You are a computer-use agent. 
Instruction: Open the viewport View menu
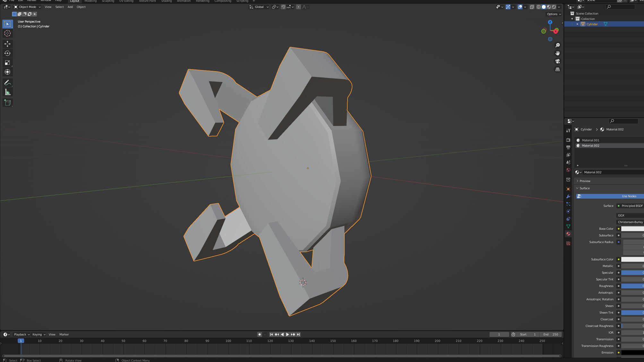pyautogui.click(x=48, y=7)
